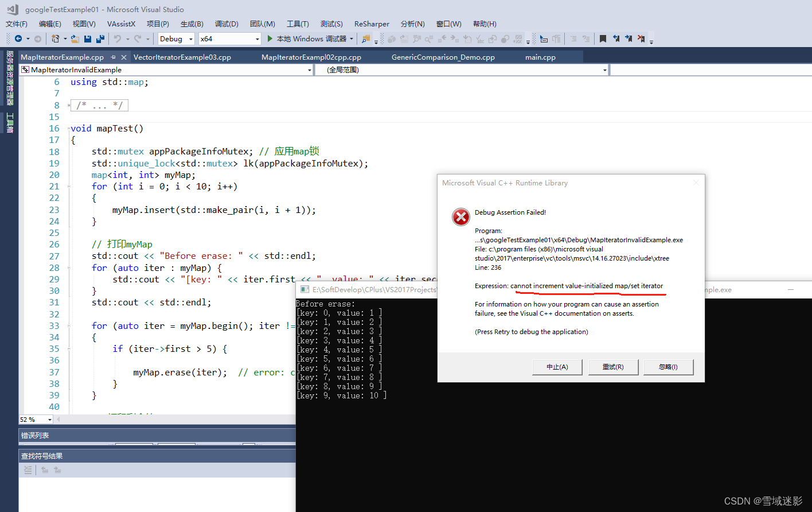The height and width of the screenshot is (512, 812).
Task: Click the Open File folder icon
Action: pos(75,38)
